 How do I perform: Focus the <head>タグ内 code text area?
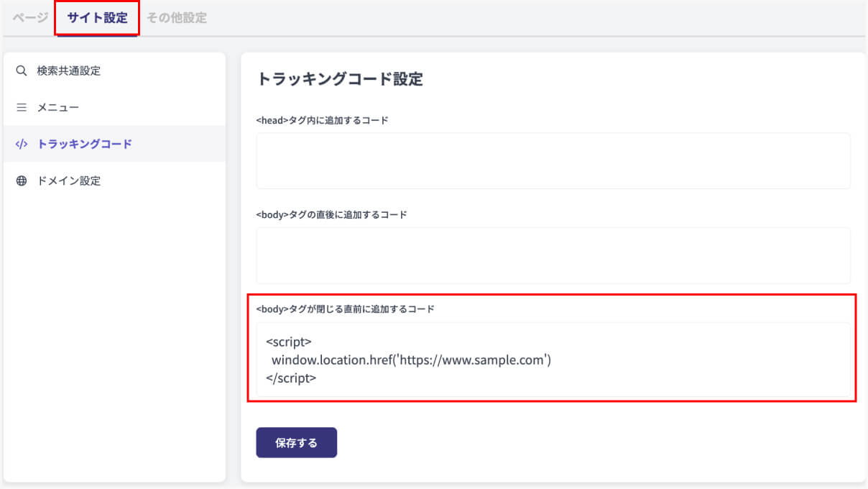pyautogui.click(x=553, y=160)
